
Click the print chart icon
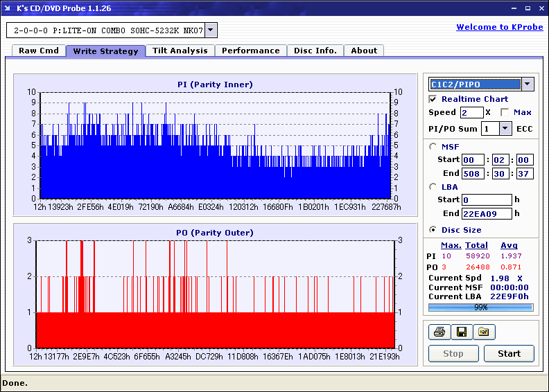point(439,332)
